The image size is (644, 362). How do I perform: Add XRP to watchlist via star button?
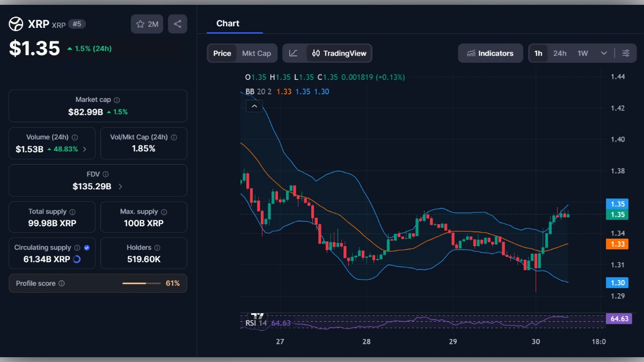147,24
